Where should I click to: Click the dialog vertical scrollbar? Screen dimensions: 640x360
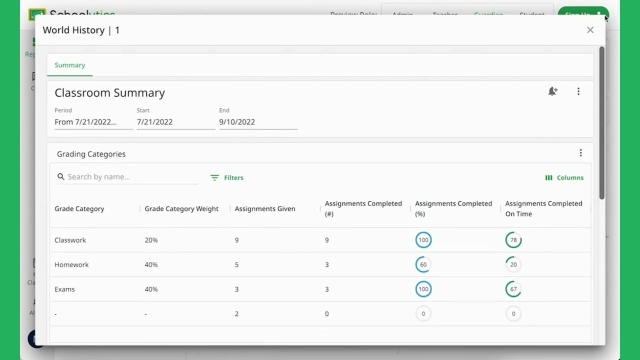point(602,123)
